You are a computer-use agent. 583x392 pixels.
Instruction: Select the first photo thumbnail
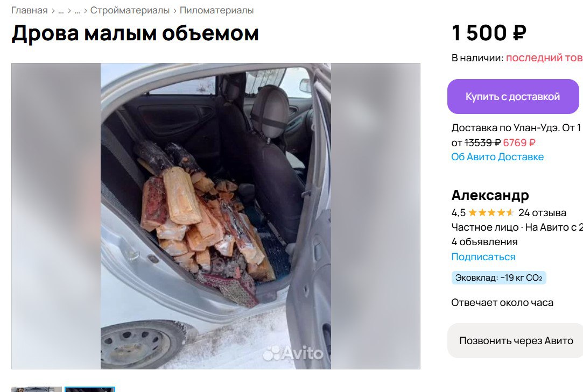point(37,389)
